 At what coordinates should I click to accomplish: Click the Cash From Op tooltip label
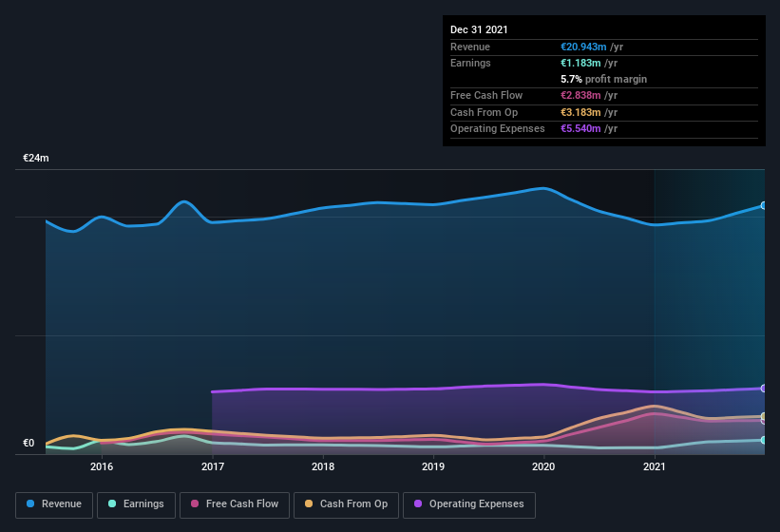coord(484,112)
